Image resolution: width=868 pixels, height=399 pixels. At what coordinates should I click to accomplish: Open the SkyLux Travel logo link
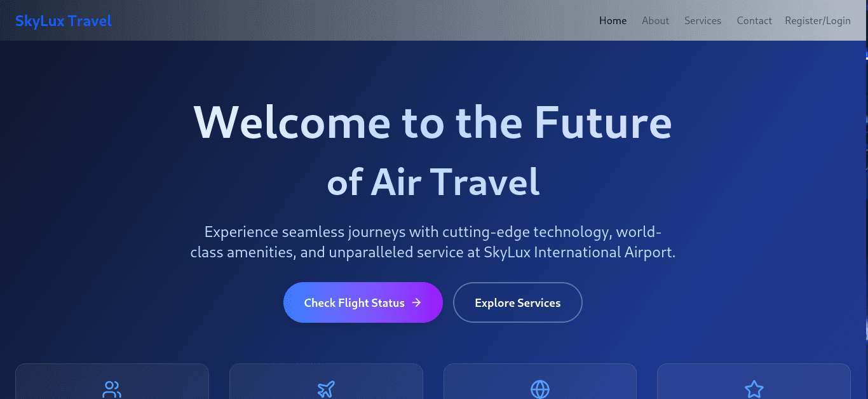[64, 21]
